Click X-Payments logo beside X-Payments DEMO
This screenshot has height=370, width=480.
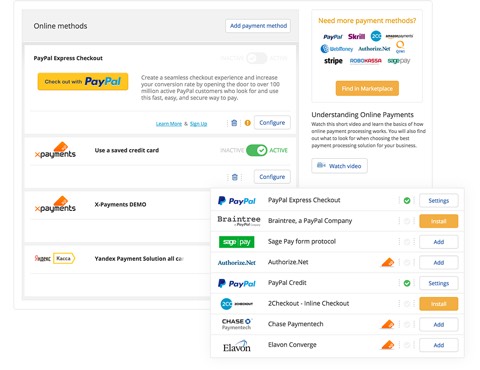click(55, 204)
